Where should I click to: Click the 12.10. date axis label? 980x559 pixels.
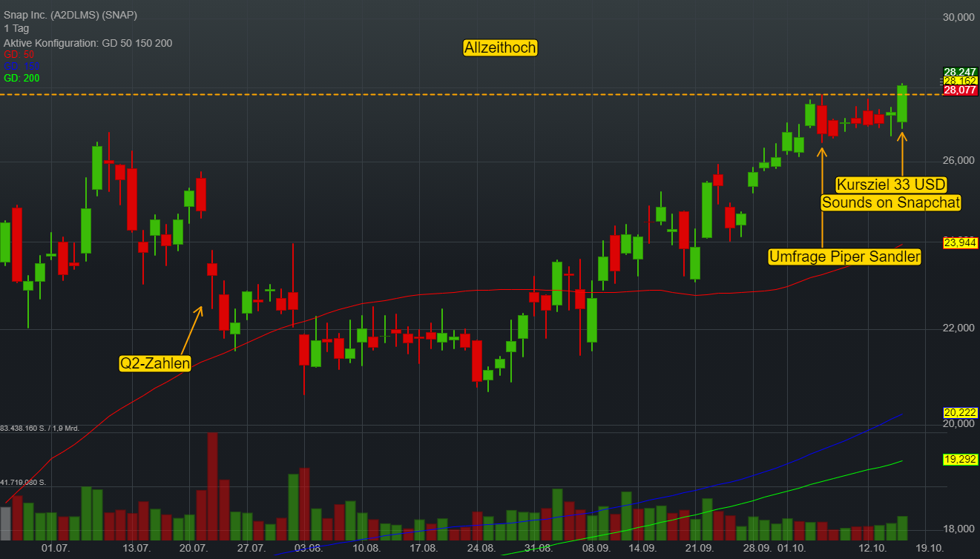point(872,549)
